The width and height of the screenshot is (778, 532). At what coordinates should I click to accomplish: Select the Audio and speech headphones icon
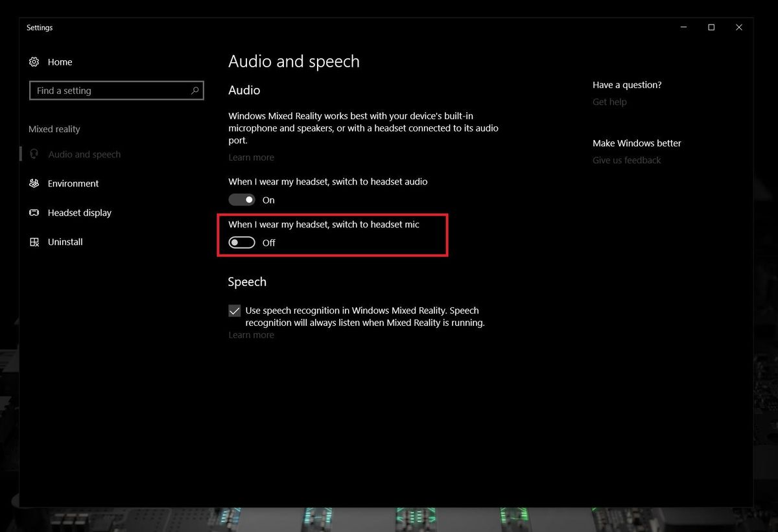coord(34,154)
